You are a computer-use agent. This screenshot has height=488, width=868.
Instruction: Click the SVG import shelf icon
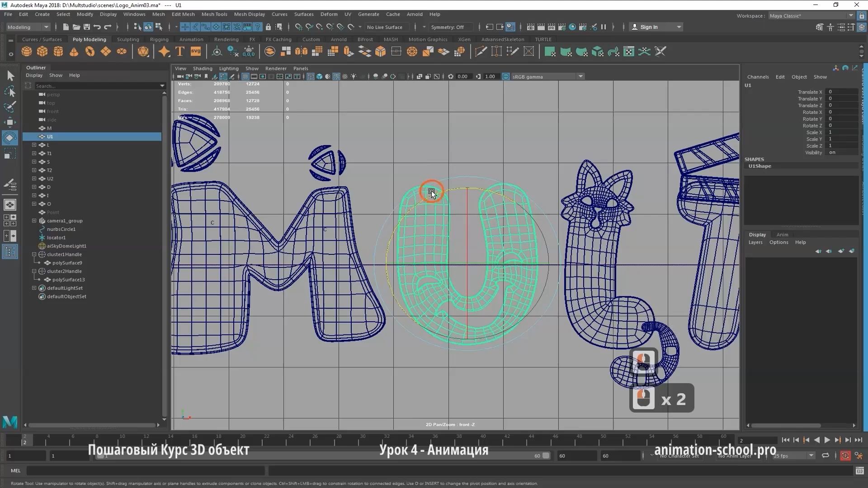(x=196, y=52)
